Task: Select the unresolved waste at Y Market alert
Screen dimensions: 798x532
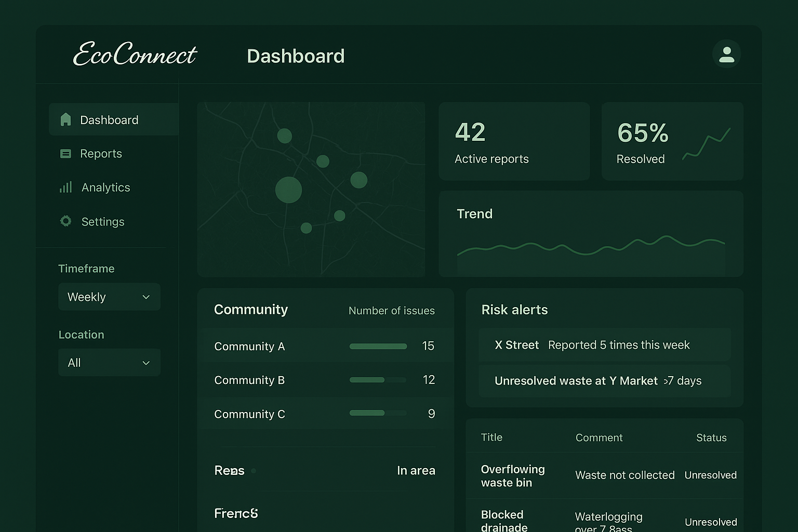Action: [604, 380]
